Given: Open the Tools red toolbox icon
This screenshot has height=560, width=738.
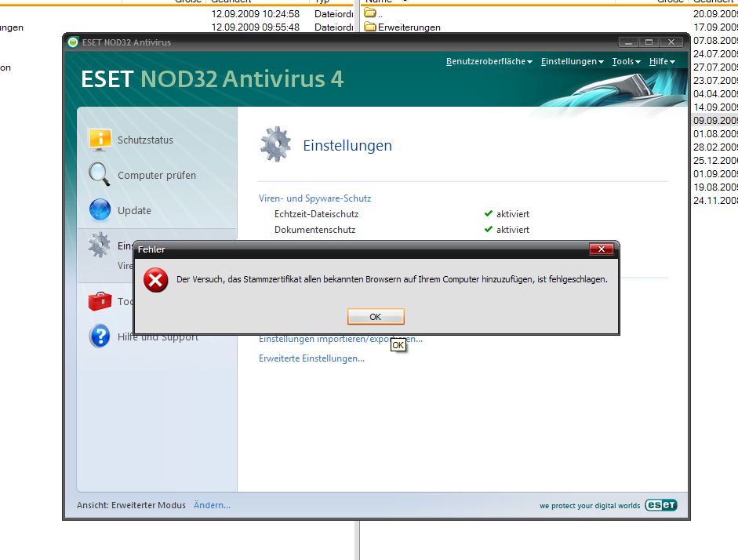Looking at the screenshot, I should pyautogui.click(x=100, y=301).
